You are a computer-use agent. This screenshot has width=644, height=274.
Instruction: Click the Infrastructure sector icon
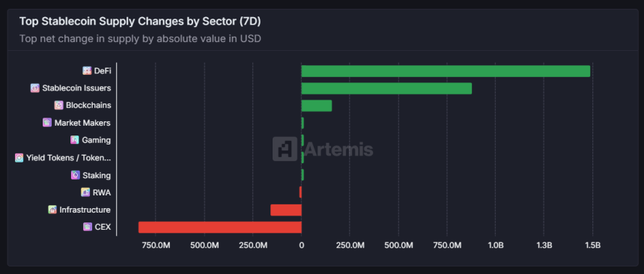coord(52,210)
